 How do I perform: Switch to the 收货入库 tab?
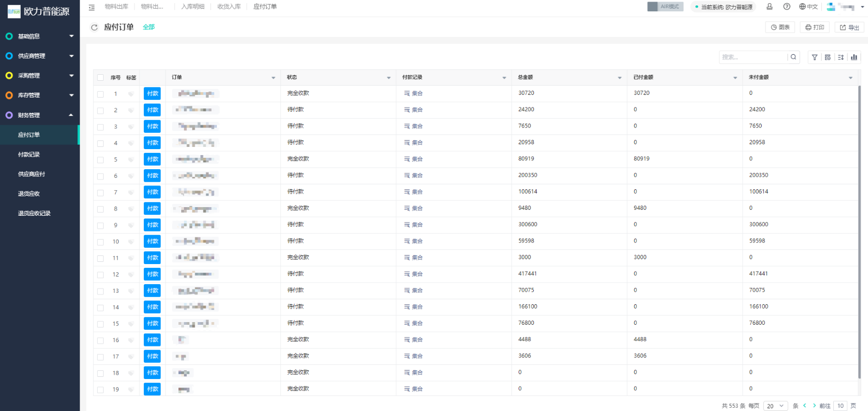click(229, 7)
